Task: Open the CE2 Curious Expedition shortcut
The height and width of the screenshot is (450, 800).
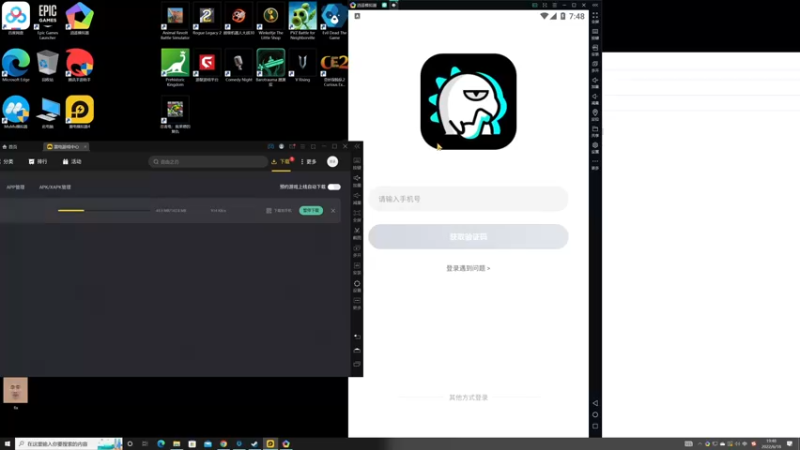Action: 334,67
